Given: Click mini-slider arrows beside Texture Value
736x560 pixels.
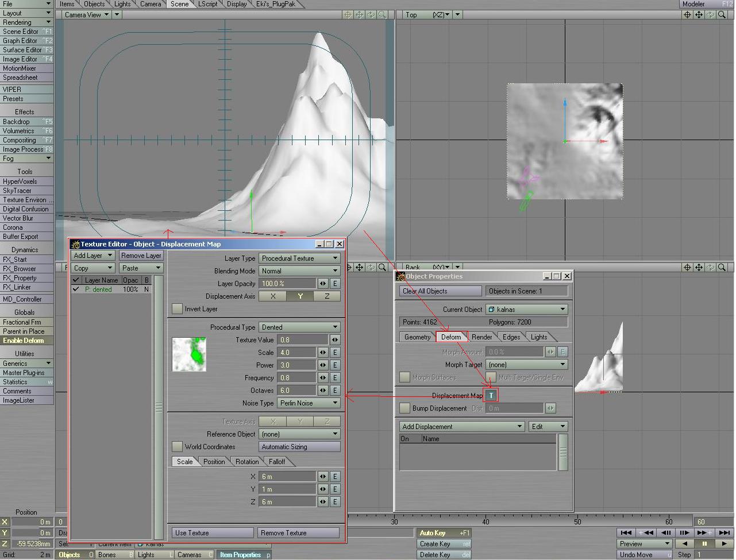Looking at the screenshot, I should click(x=335, y=340).
